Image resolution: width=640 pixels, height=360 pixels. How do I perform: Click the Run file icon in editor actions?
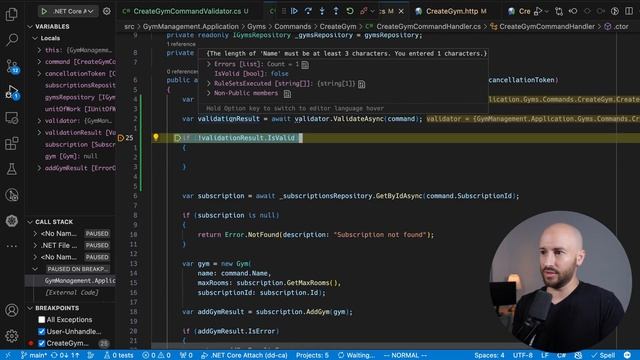[538, 11]
